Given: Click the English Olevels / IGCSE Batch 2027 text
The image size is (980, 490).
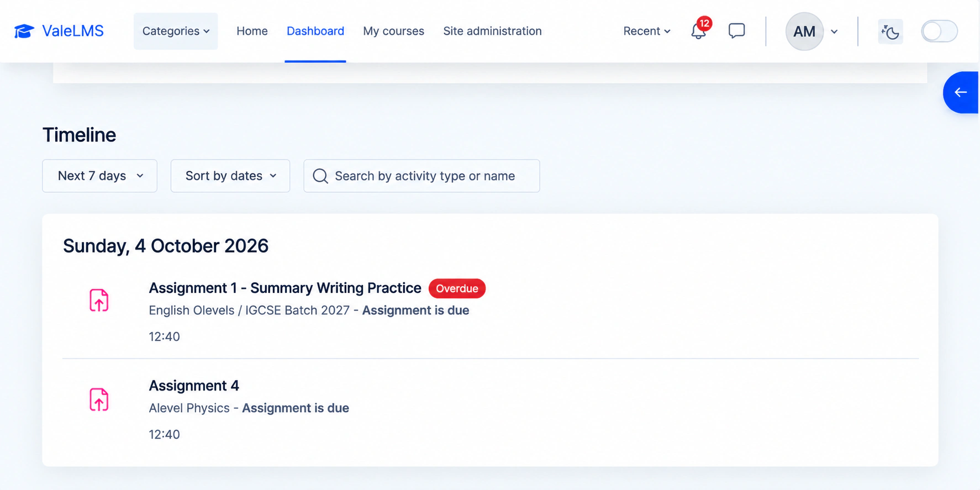Looking at the screenshot, I should coord(249,310).
